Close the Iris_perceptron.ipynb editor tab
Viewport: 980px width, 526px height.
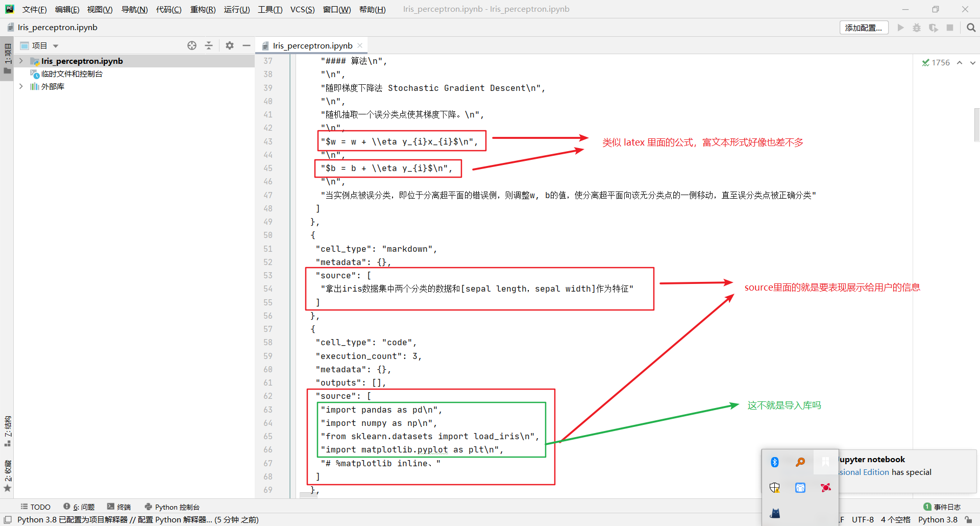(360, 45)
